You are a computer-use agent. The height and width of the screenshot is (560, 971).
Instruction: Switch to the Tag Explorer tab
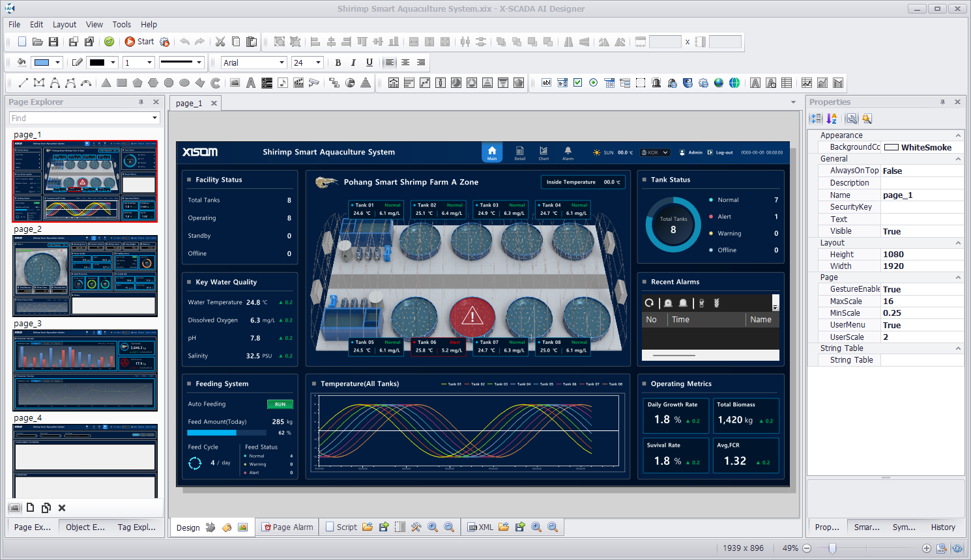tap(137, 527)
